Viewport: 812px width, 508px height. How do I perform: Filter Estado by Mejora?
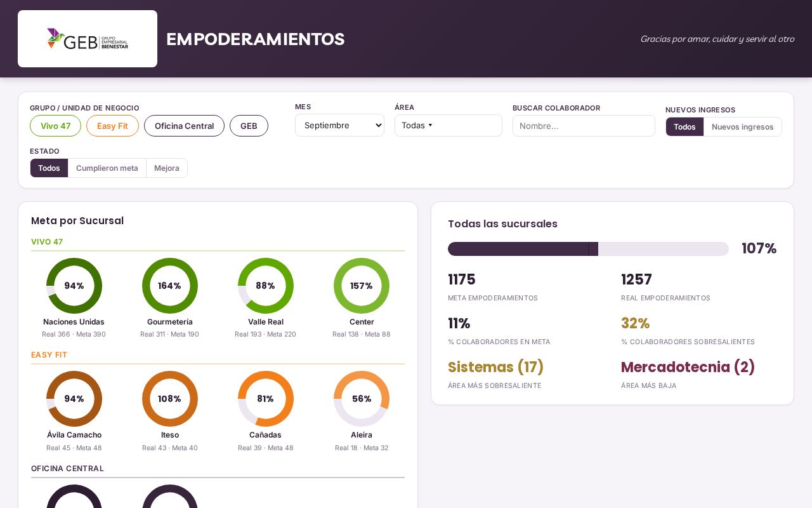point(167,168)
